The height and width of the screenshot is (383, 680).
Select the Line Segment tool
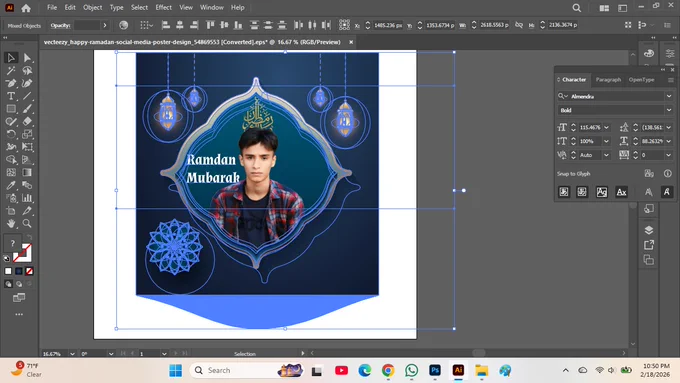27,96
